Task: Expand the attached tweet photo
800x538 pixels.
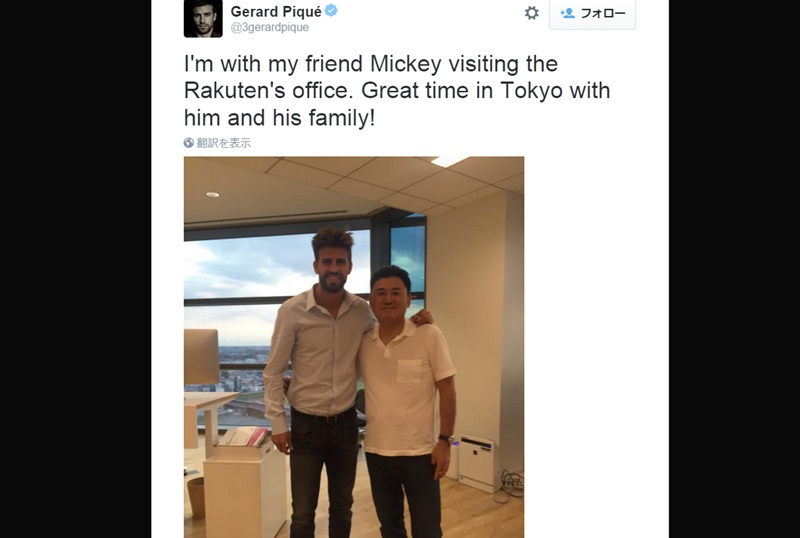Action: click(354, 347)
